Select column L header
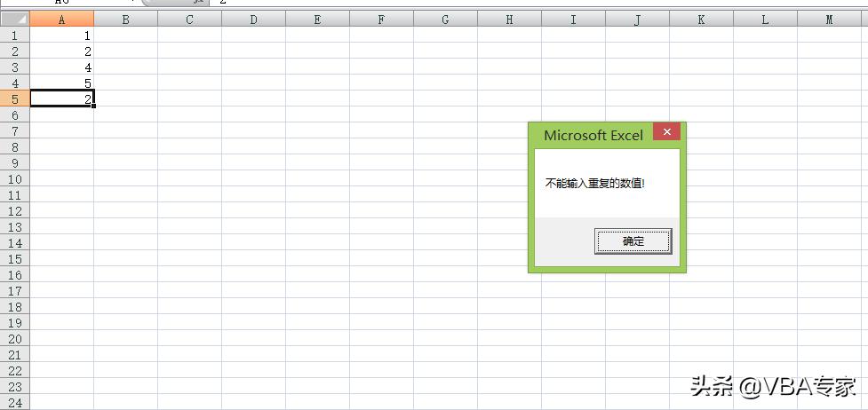The height and width of the screenshot is (410, 868). click(765, 20)
